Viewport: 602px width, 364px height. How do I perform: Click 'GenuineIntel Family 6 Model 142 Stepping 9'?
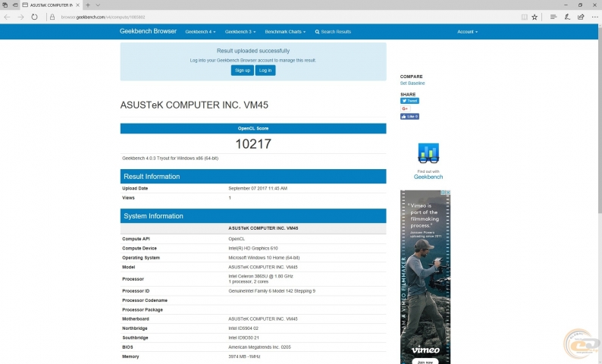(x=272, y=290)
